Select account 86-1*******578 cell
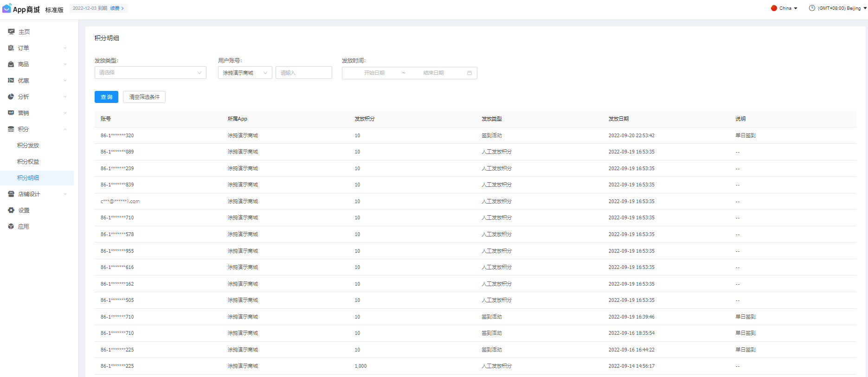 (117, 234)
